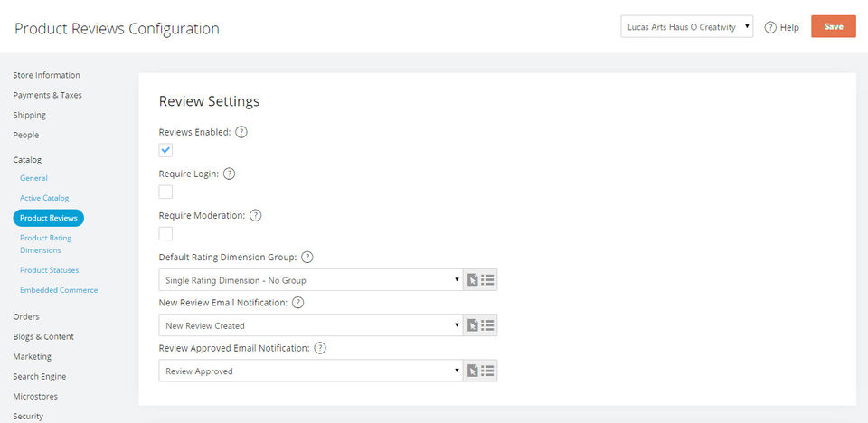Open help tooltip for Require Moderation

255,215
